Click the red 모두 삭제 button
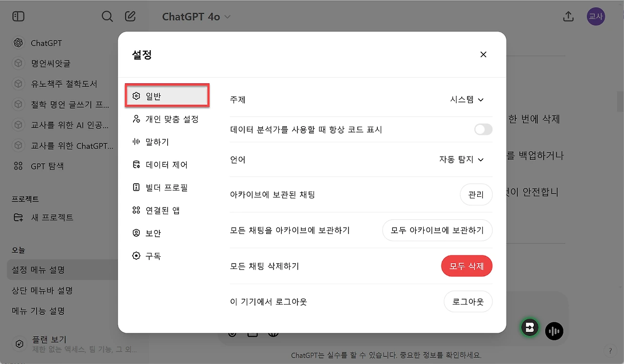Image resolution: width=624 pixels, height=364 pixels. coord(467,266)
